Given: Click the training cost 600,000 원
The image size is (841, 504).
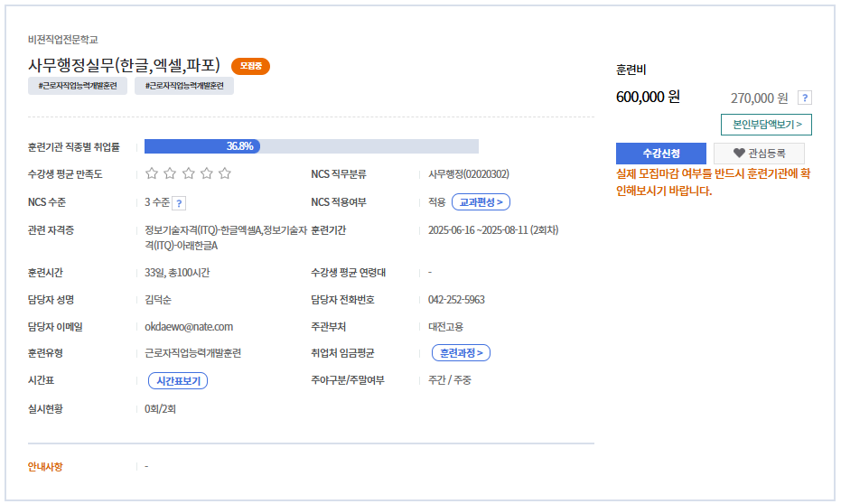Looking at the screenshot, I should click(x=648, y=97).
